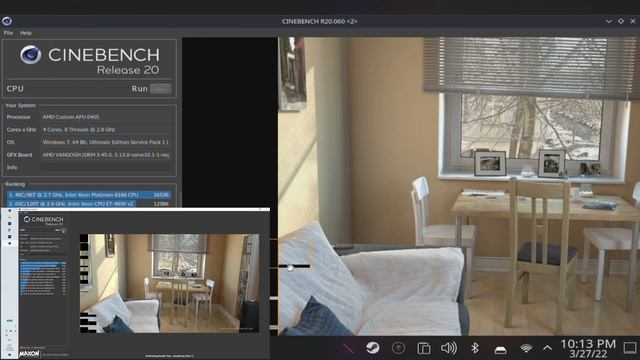
Task: Click the picture-in-picture Cinebench overlay thumbnail
Action: 135,284
